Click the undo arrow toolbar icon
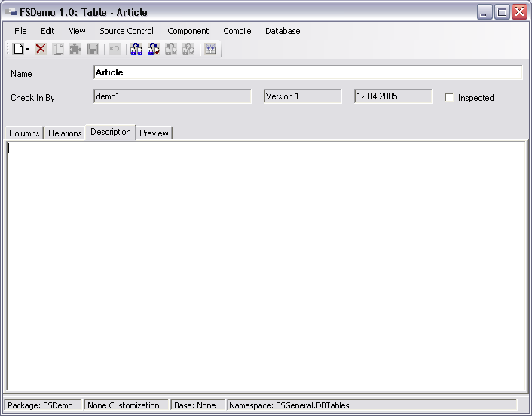 coord(115,49)
